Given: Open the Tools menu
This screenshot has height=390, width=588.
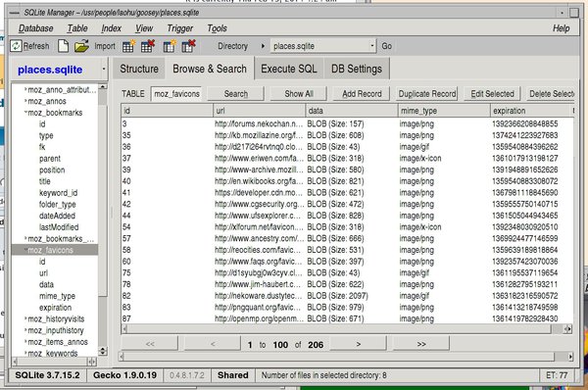Looking at the screenshot, I should coord(218,28).
